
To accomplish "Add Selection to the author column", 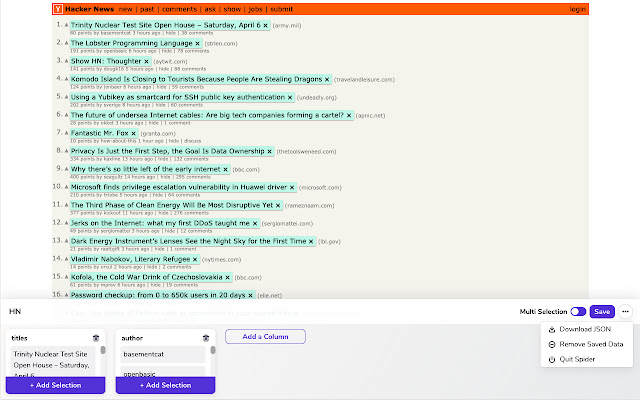I will [165, 385].
